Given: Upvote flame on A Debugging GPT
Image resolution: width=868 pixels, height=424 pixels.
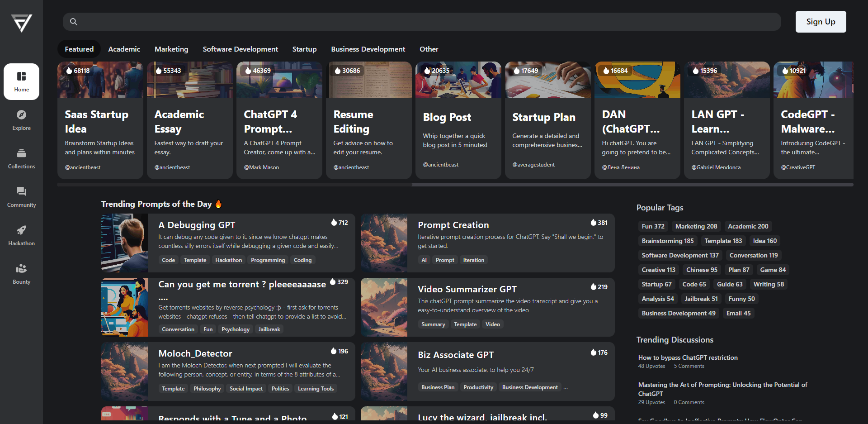Looking at the screenshot, I should 334,223.
